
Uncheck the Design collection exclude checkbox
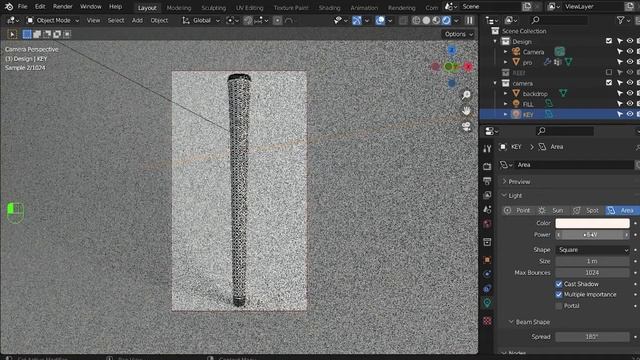coord(609,41)
